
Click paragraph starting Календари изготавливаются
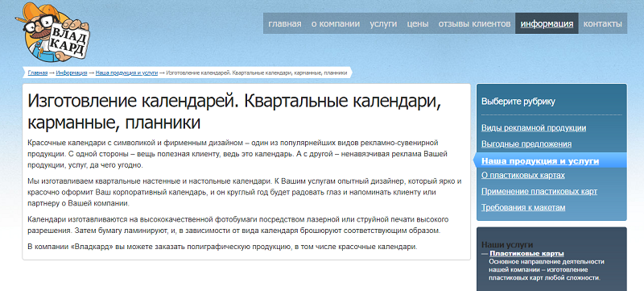(238, 225)
